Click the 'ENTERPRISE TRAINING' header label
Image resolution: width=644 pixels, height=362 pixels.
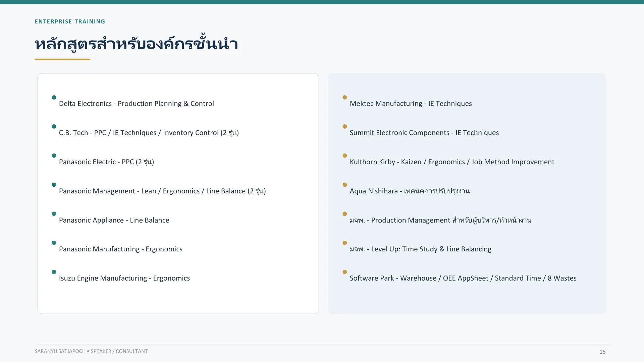(70, 21)
